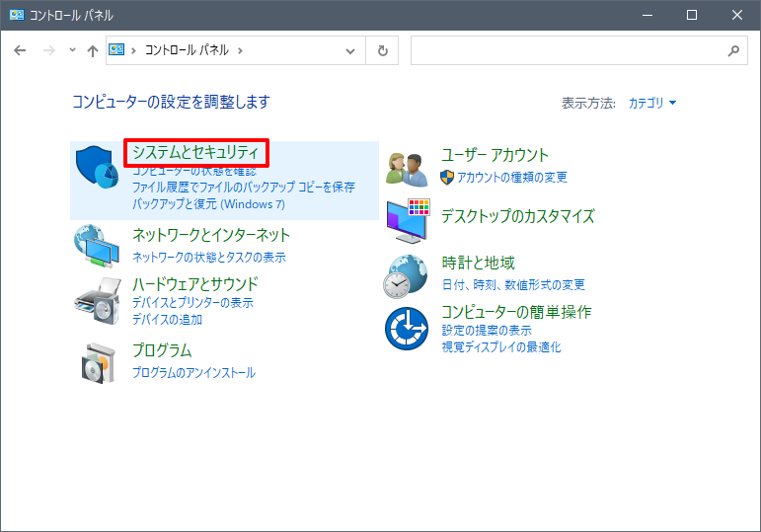Click 設定の提案の表示 link
The height and width of the screenshot is (532, 761).
[x=487, y=331]
